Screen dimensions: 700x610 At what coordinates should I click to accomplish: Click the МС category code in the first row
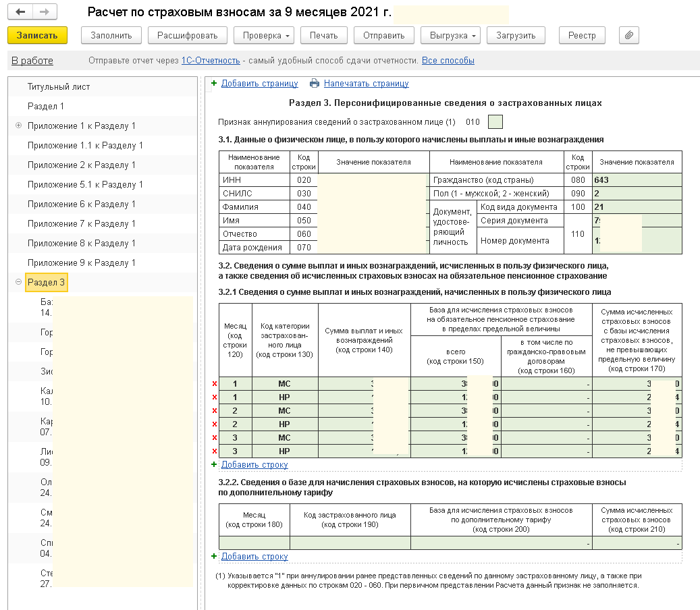pos(285,384)
